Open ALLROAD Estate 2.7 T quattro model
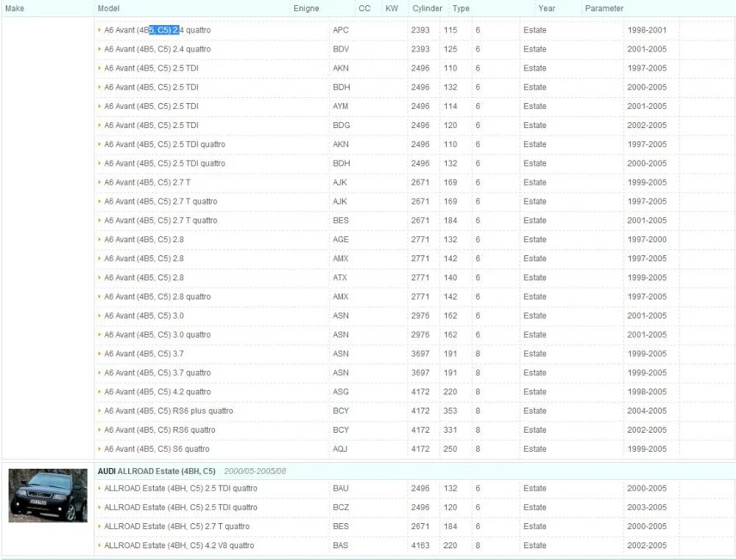Viewport: 736px width, 560px height. pos(177,527)
